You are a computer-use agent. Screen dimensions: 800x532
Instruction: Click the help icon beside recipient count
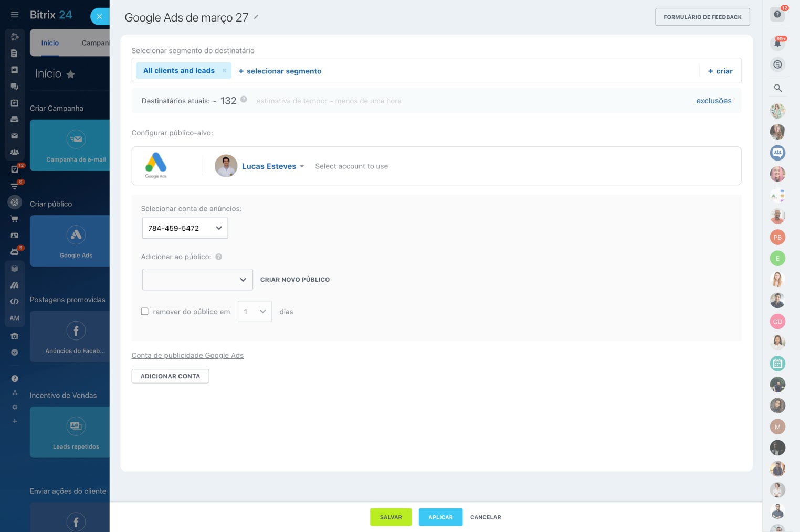tap(244, 100)
